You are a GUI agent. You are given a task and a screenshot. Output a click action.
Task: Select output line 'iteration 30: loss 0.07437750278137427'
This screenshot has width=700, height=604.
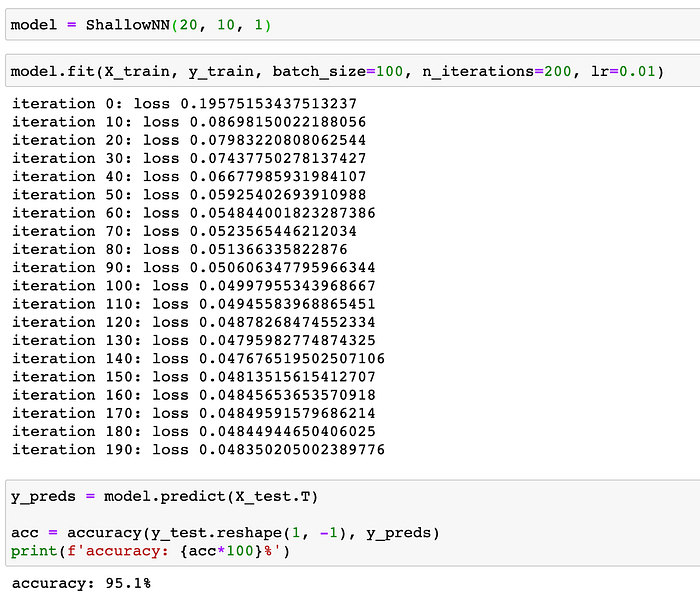189,158
